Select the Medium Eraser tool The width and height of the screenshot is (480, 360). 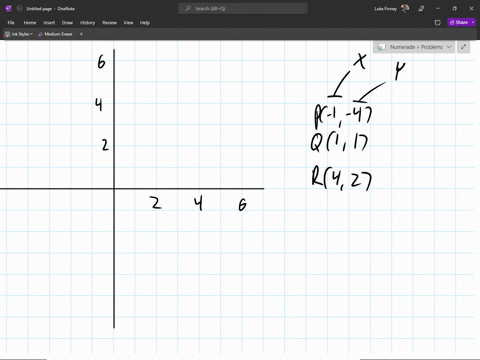(56, 34)
